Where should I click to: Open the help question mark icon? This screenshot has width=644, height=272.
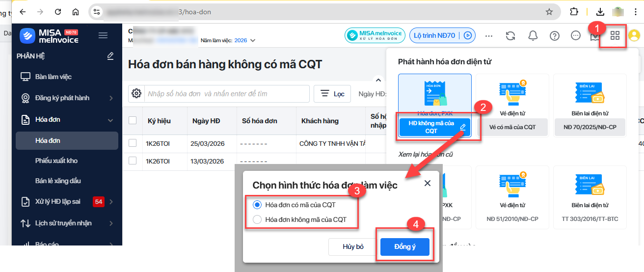tap(555, 35)
